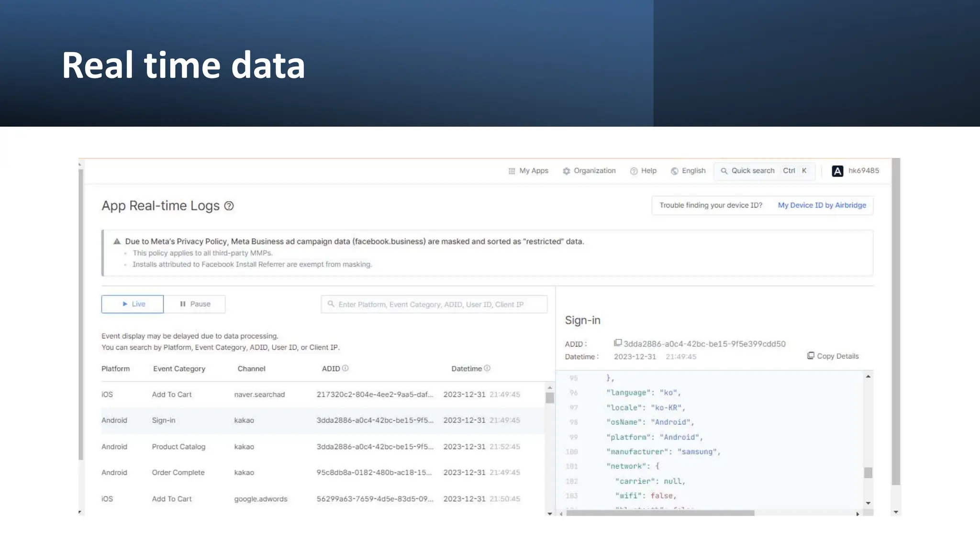Click the ADID copy icon in Sign-in panel
The height and width of the screenshot is (551, 980).
[618, 343]
